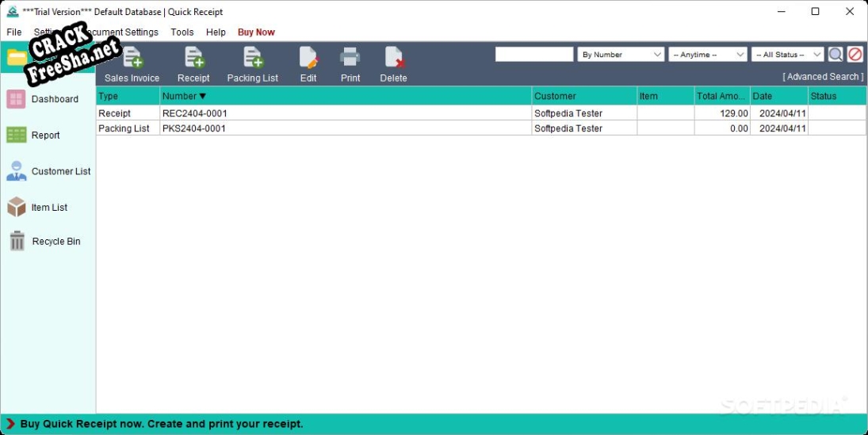Clear the search with the red cancel icon

tap(855, 55)
